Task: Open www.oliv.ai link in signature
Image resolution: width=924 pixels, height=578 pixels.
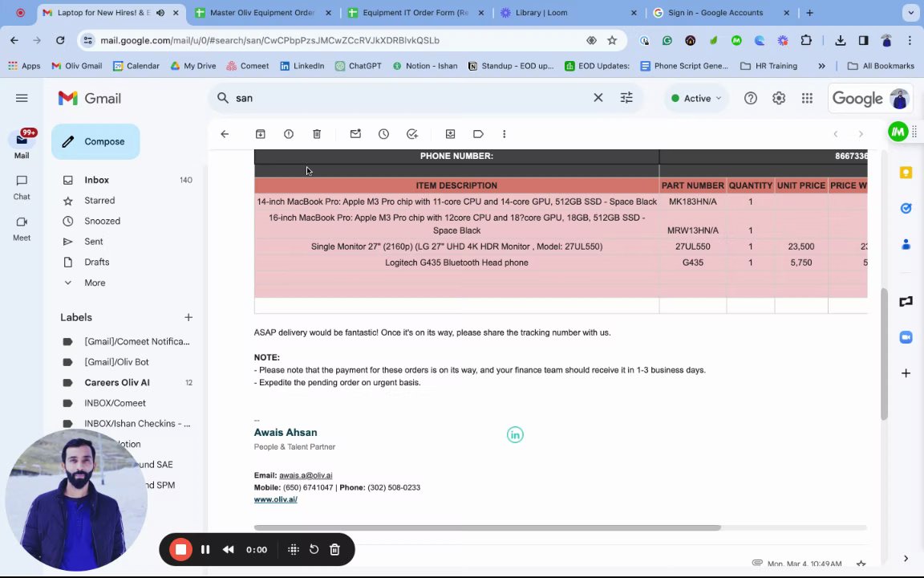Action: [275, 499]
